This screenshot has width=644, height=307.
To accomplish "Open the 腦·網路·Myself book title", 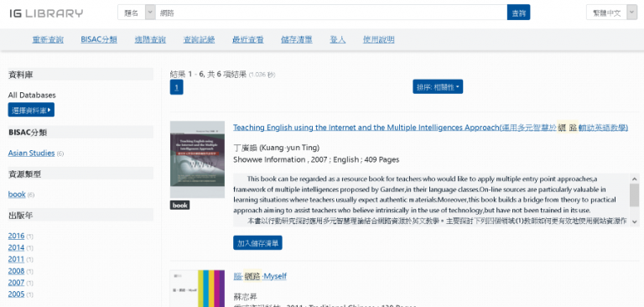I will coord(260,276).
